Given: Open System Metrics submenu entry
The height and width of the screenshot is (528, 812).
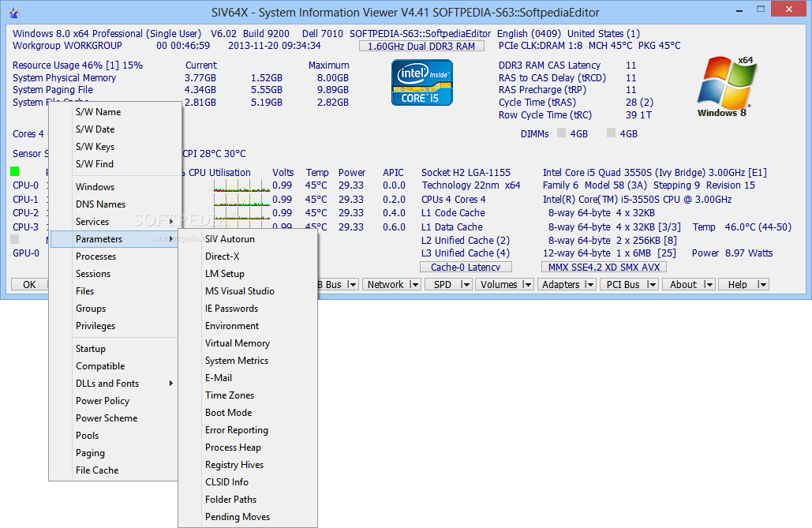Looking at the screenshot, I should tap(248, 360).
